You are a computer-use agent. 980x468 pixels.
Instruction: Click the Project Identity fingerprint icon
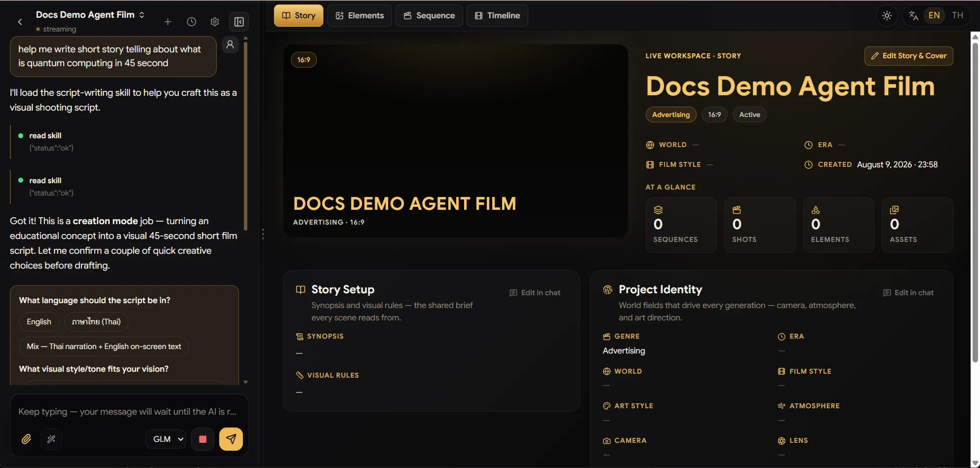tap(608, 290)
